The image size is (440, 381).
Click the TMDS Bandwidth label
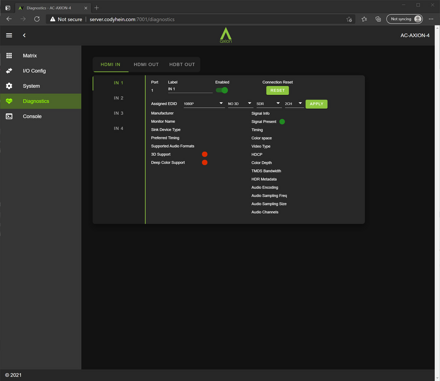click(x=266, y=171)
